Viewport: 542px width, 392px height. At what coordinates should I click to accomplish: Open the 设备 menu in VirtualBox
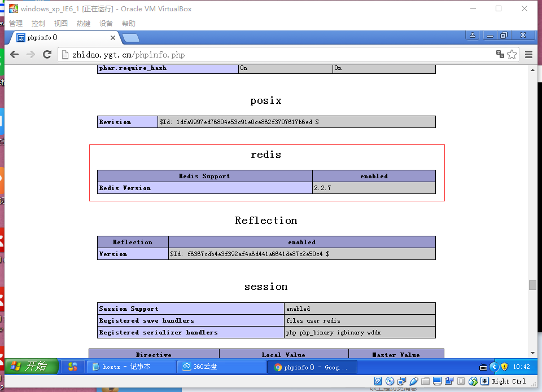click(x=106, y=24)
